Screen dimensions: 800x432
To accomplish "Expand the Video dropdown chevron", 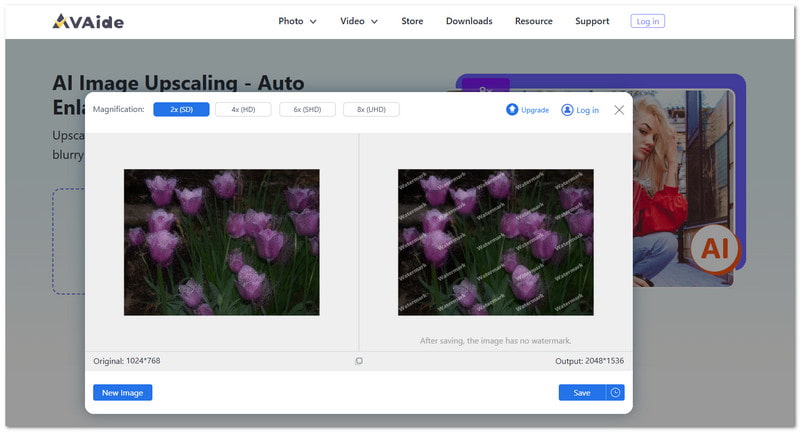I will [x=374, y=22].
